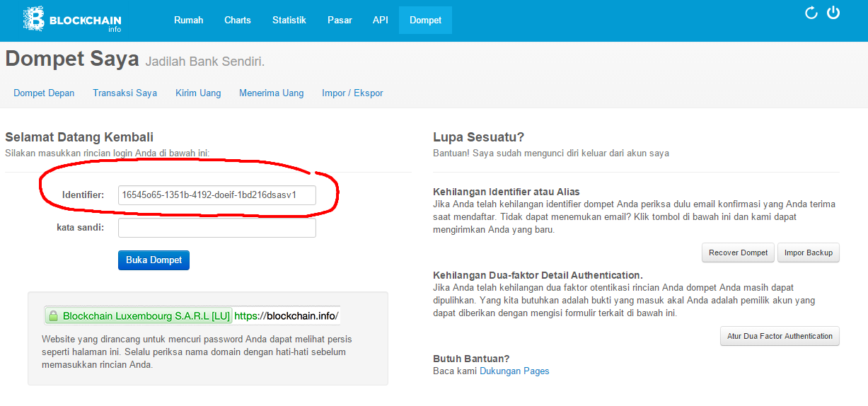The height and width of the screenshot is (406, 868).
Task: Click the Buka Dompet button
Action: 154,260
